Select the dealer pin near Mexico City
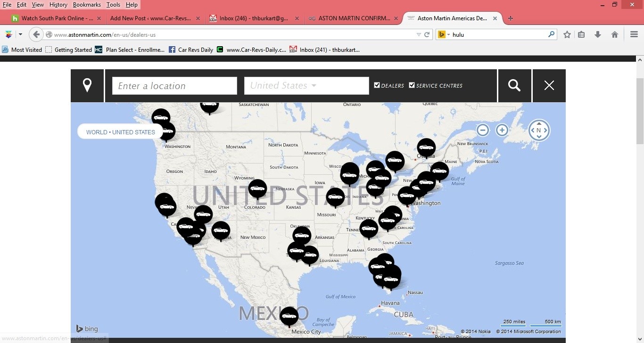644x343 pixels. (x=289, y=316)
